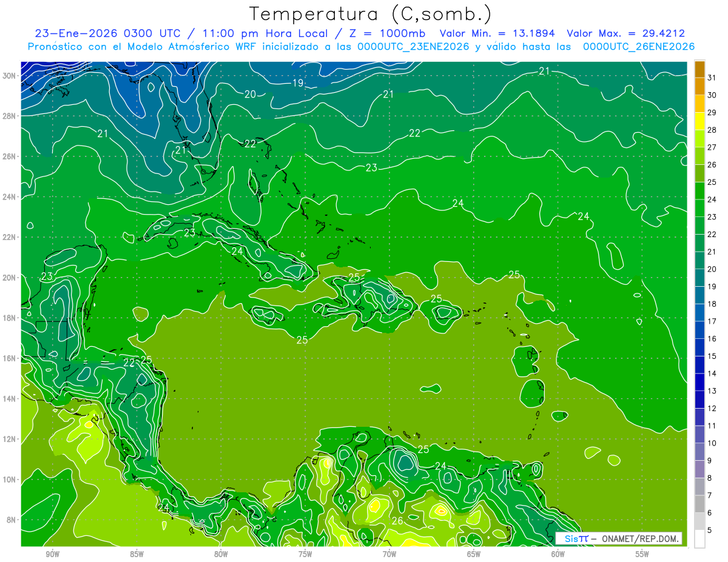The image size is (728, 562).
Task: Pick the topmost brown-orange swatch above 31
Action: click(699, 69)
